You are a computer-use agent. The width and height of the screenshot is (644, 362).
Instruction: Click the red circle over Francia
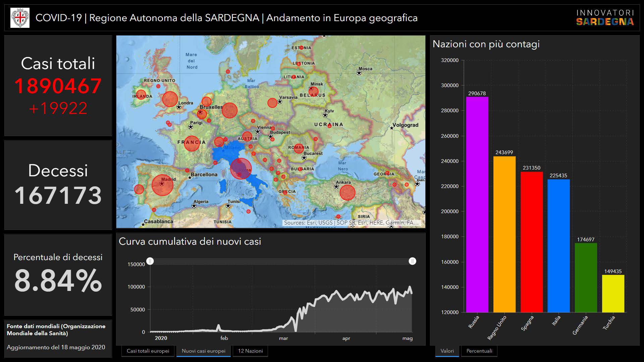192,143
